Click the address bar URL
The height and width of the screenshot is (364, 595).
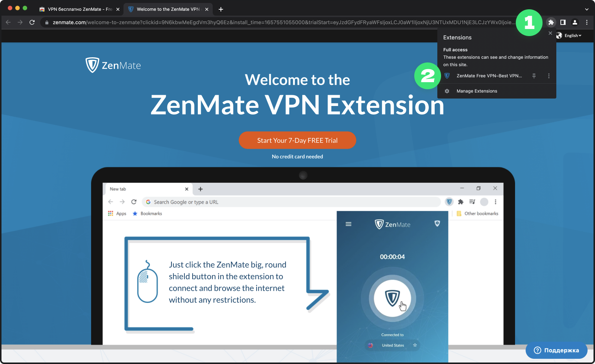(x=284, y=22)
